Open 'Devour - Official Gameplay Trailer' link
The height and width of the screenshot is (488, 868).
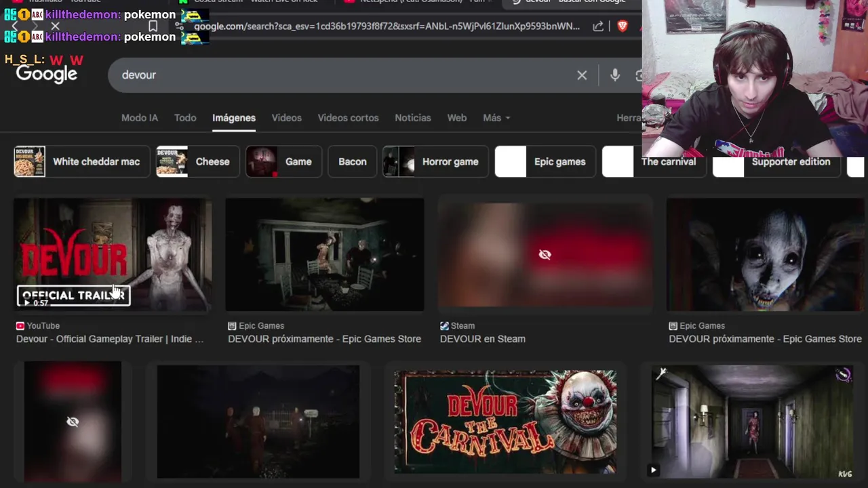pyautogui.click(x=110, y=339)
